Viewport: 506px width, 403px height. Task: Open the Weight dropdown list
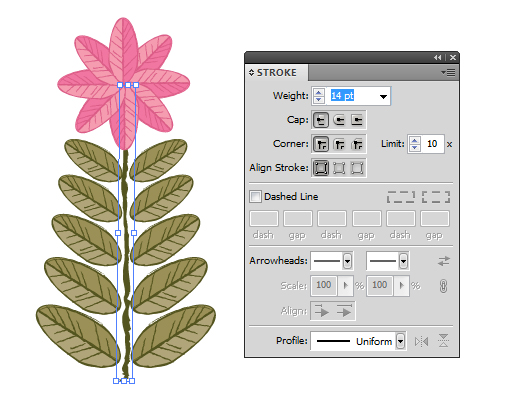point(383,96)
